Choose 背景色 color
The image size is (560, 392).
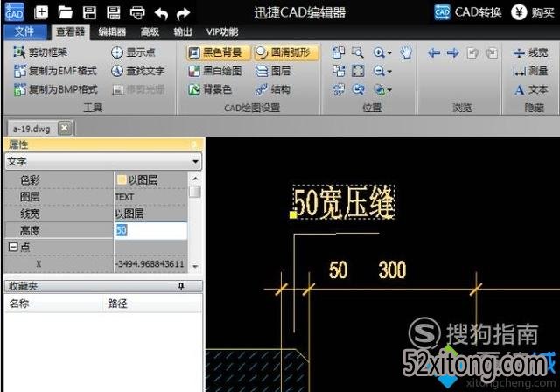pyautogui.click(x=210, y=89)
